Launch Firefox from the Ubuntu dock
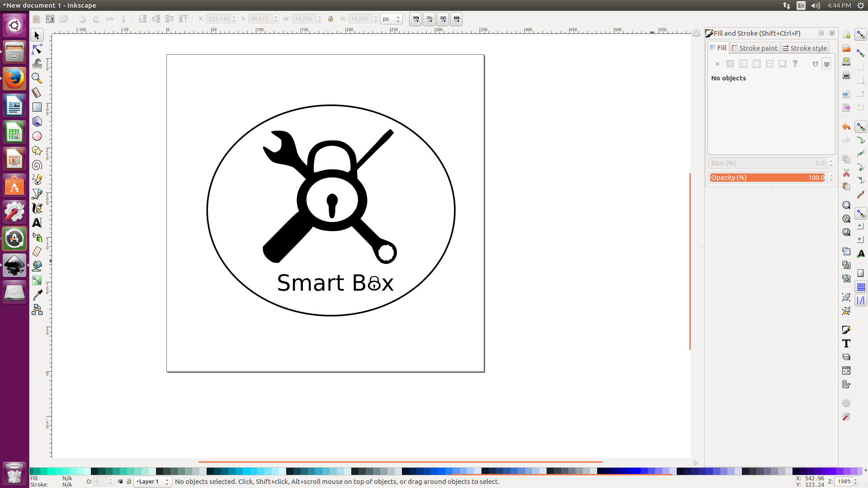Viewport: 868px width, 488px height. pyautogui.click(x=14, y=78)
